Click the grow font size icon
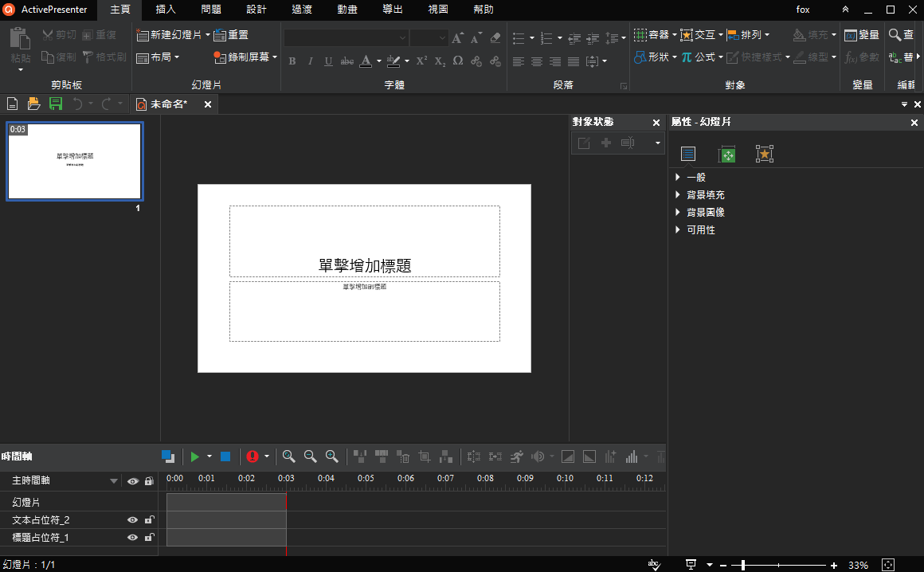This screenshot has height=572, width=924. 458,38
